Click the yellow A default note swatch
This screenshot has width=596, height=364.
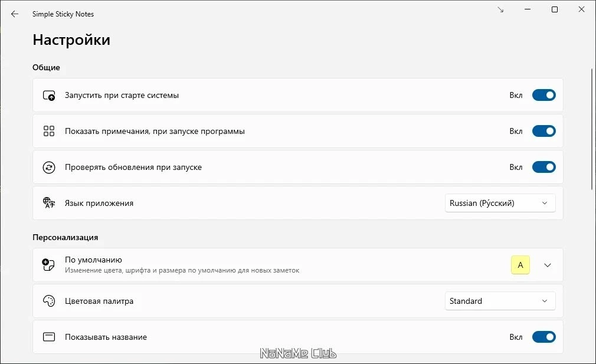point(520,265)
